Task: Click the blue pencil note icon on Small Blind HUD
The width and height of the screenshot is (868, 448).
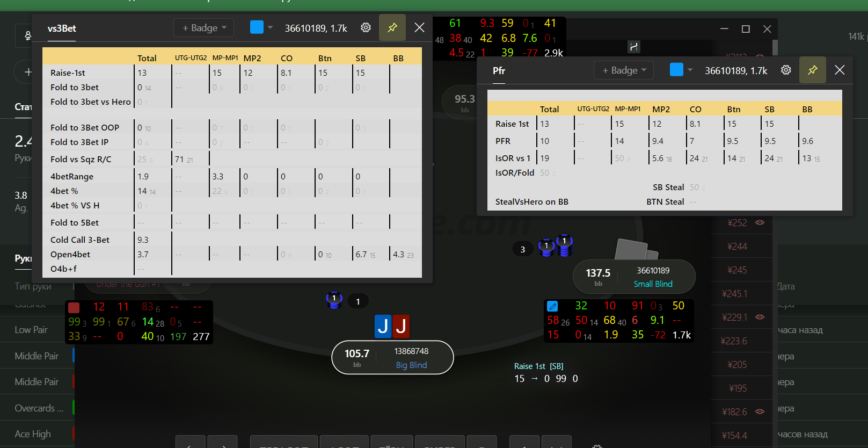Action: click(x=552, y=306)
